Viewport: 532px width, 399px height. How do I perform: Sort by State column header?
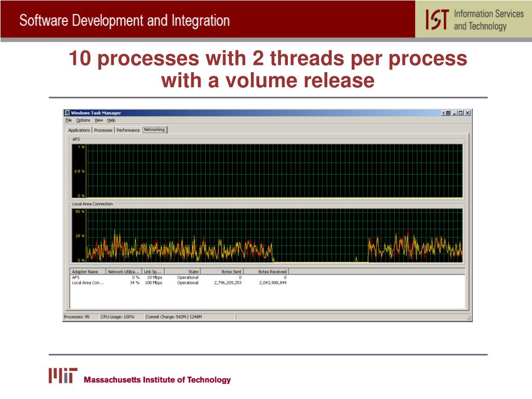183,272
